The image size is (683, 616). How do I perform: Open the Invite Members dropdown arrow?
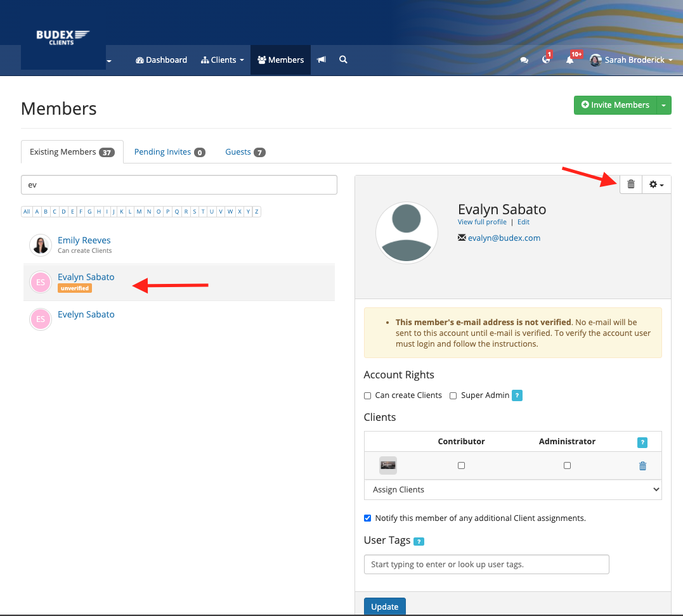click(x=663, y=105)
